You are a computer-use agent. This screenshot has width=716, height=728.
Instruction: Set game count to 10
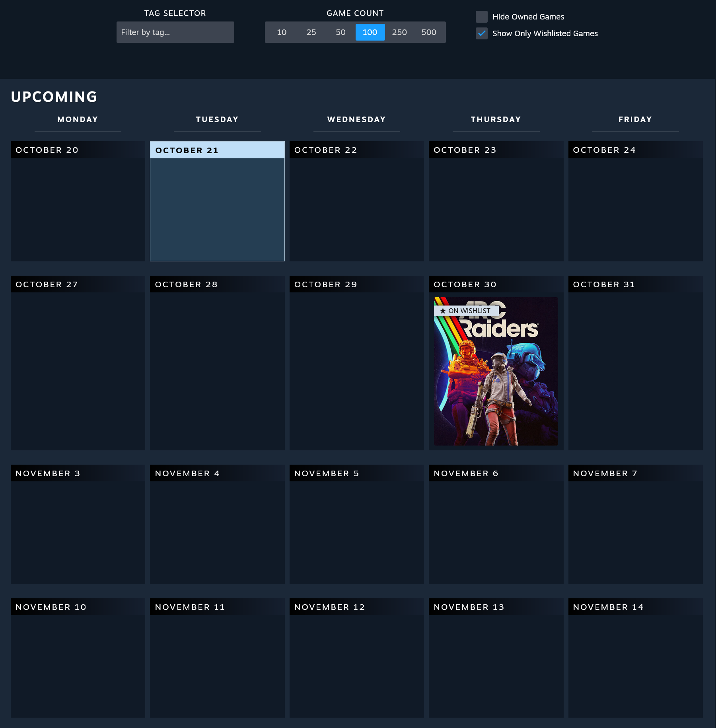282,32
